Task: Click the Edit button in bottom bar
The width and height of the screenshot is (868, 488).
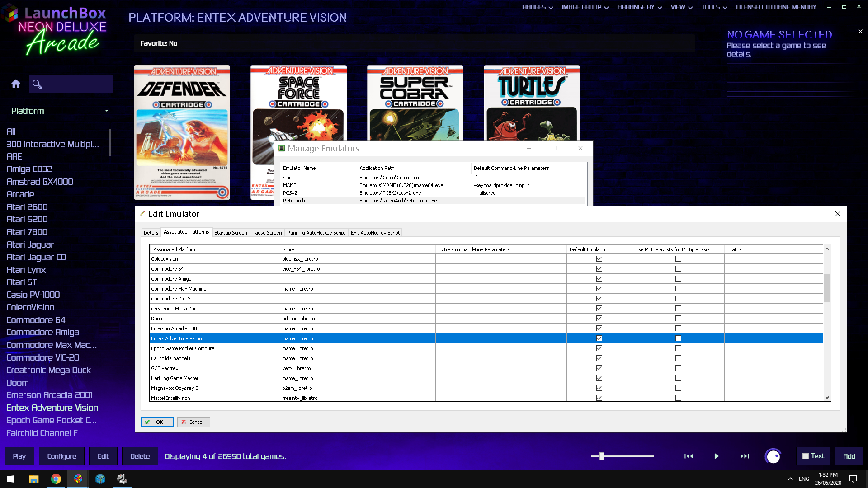Action: 103,456
